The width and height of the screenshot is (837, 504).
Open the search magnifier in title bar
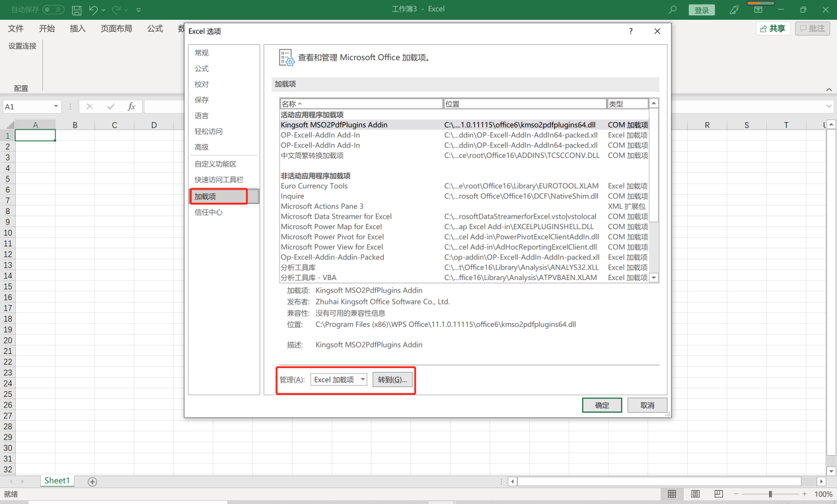point(673,10)
